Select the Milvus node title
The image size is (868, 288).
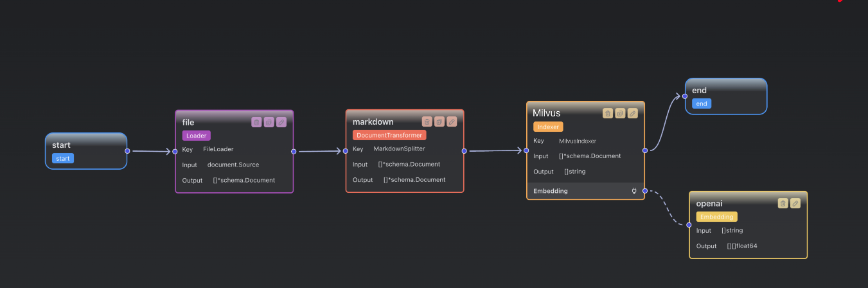point(547,113)
